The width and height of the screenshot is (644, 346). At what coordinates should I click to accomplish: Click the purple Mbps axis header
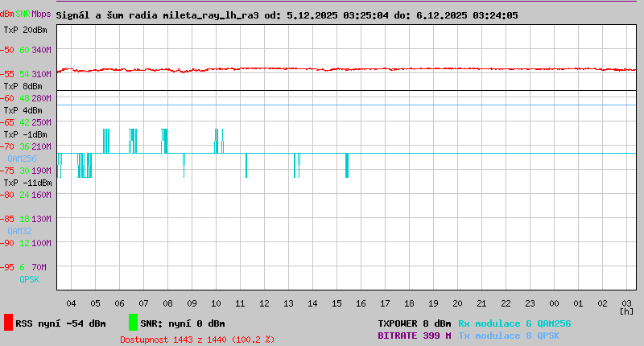click(41, 14)
